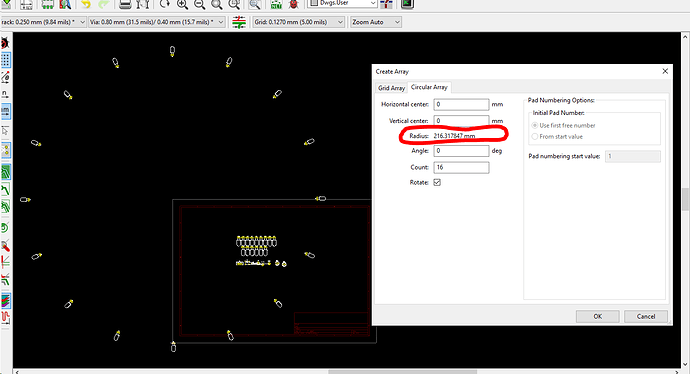Open the Zoom Auto dropdown
Screen dimensions: 690x374
tap(376, 22)
